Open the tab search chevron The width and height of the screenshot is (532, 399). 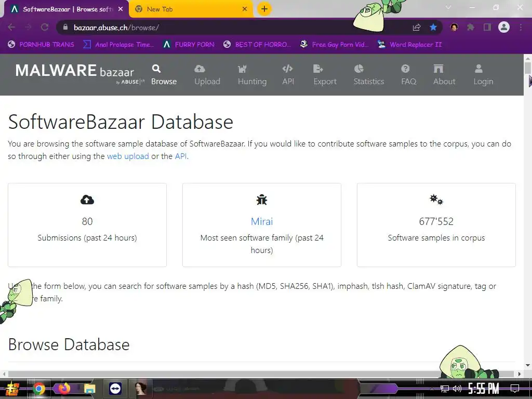pos(448,7)
